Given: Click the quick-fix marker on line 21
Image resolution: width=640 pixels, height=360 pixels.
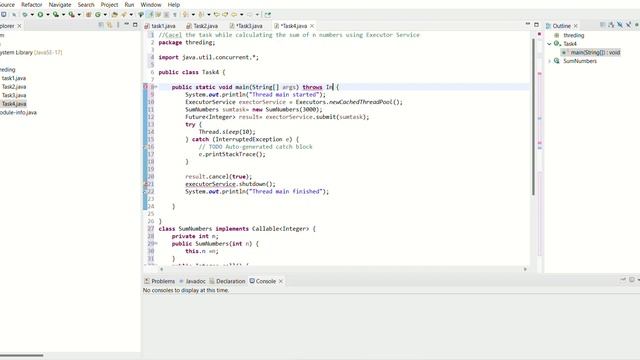Looking at the screenshot, I should (x=145, y=184).
